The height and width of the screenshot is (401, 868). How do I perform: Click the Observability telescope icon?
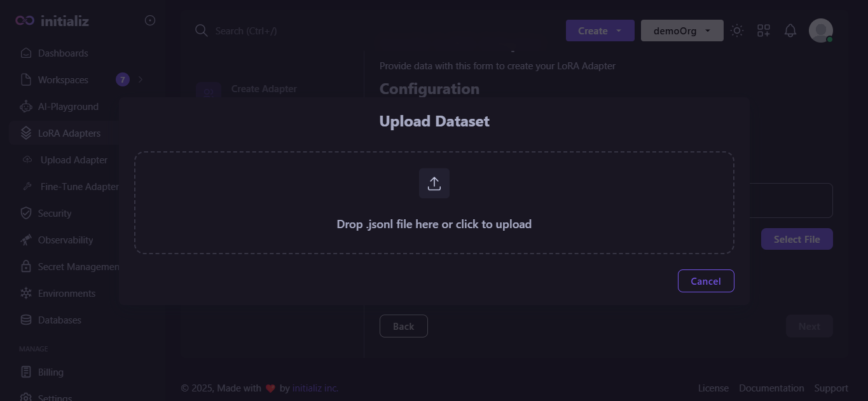[x=26, y=240]
